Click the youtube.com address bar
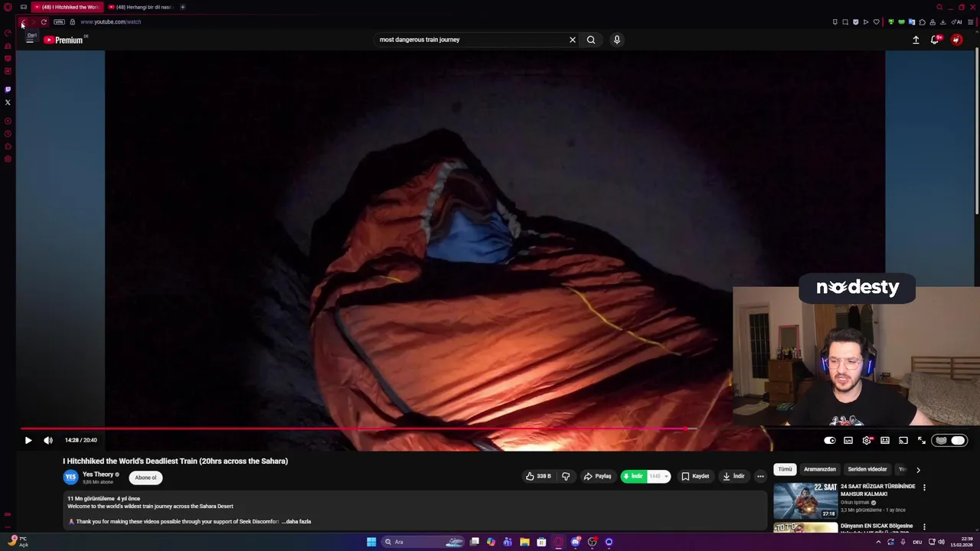The height and width of the screenshot is (551, 980). pyautogui.click(x=111, y=22)
